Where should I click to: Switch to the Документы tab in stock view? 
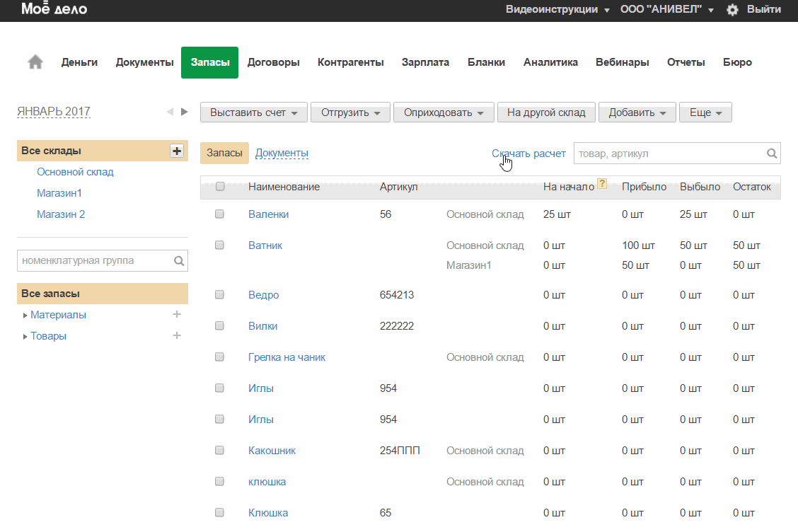tap(282, 153)
